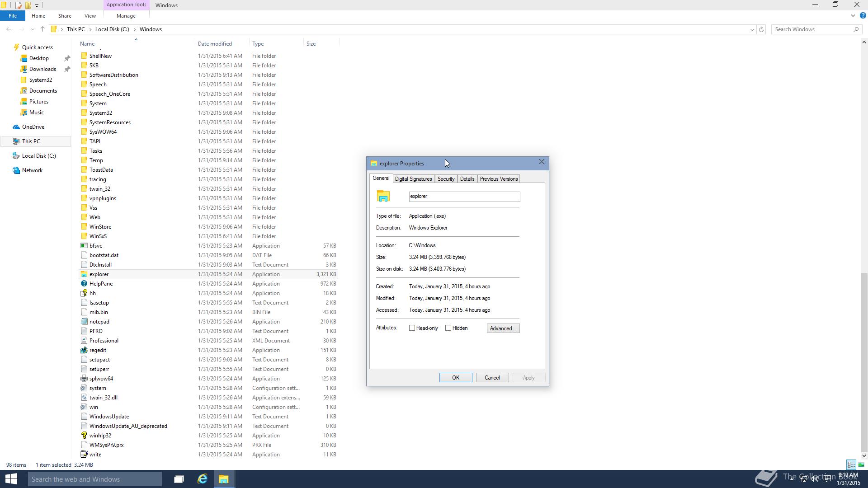Open ribbon Help question mark icon
This screenshot has width=868, height=488.
point(862,15)
